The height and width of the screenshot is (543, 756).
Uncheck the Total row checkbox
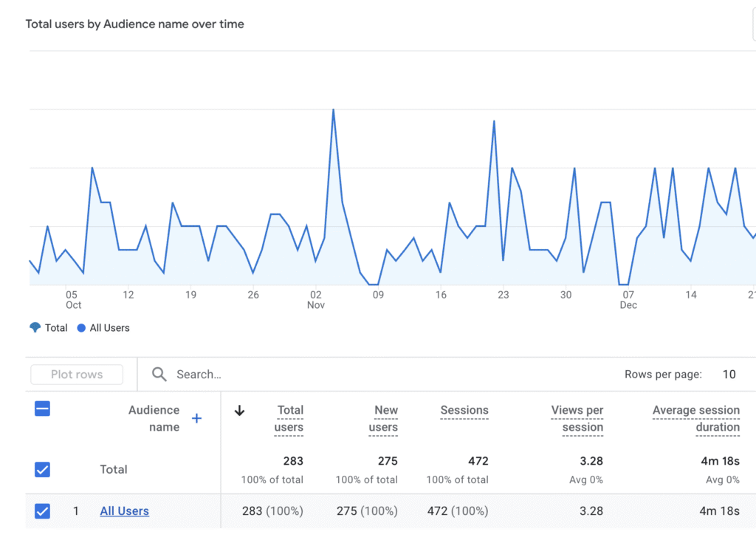click(x=43, y=469)
